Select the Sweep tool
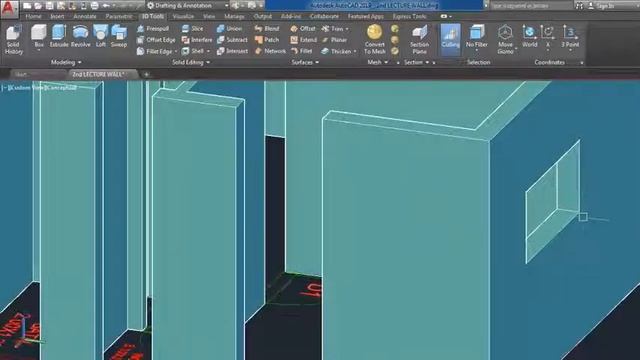Image resolution: width=640 pixels, height=360 pixels. [x=119, y=37]
